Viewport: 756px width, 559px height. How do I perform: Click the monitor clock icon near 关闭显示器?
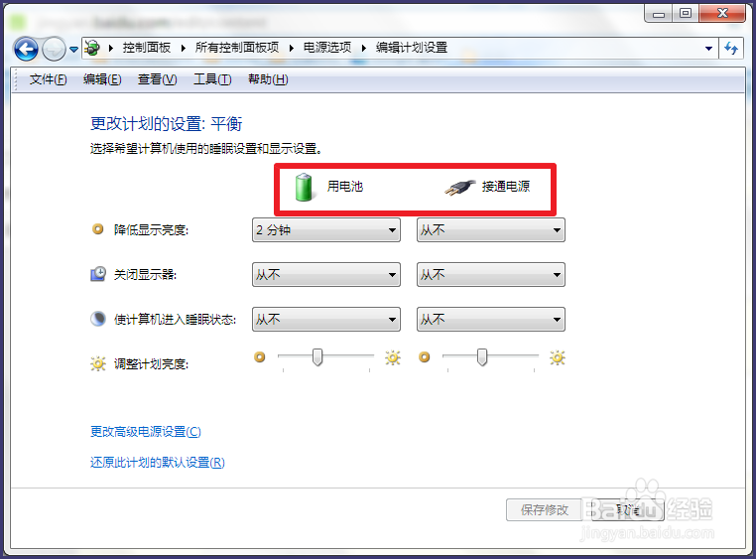98,274
